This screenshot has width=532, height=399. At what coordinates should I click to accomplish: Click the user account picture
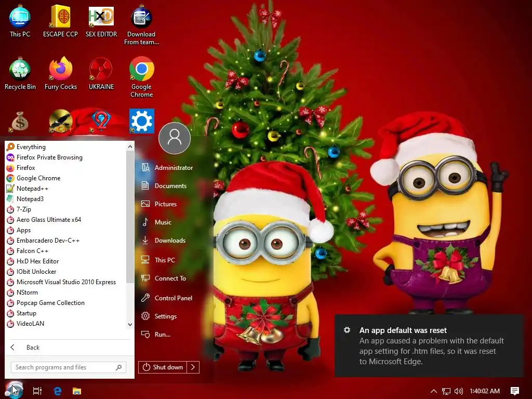[x=175, y=138]
